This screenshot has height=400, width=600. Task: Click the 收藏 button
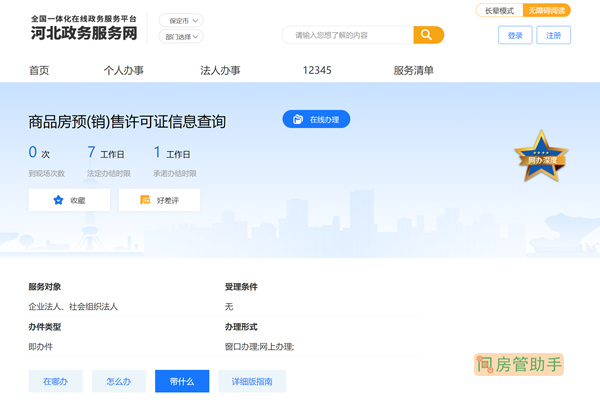(69, 200)
